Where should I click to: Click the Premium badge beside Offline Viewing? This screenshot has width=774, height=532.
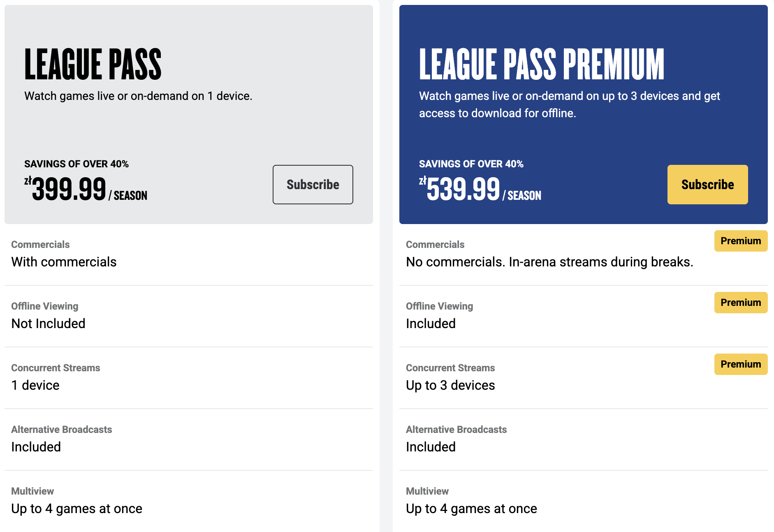[x=741, y=303]
